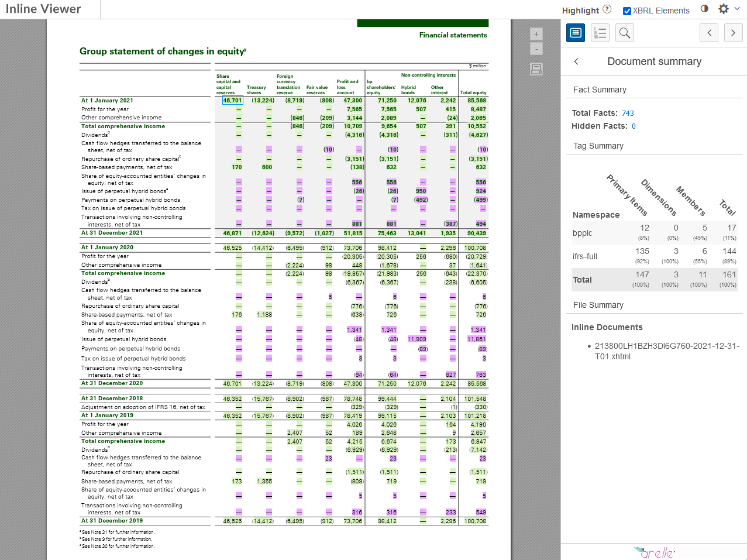Viewport: 747px width, 560px height.
Task: Select hybrid bonds 13,041 fact
Action: (417, 233)
